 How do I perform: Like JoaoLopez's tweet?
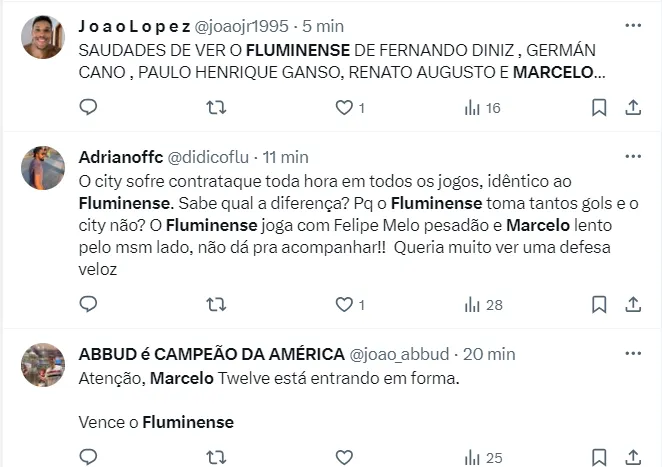pyautogui.click(x=344, y=107)
